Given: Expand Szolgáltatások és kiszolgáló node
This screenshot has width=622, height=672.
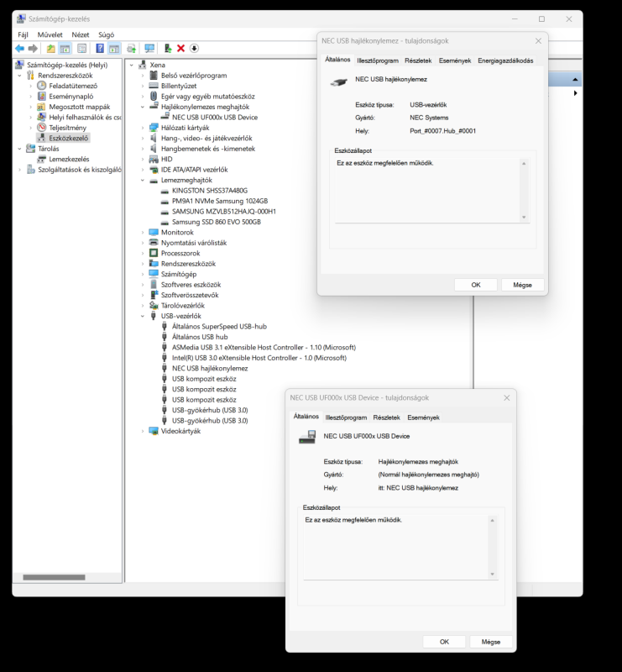Looking at the screenshot, I should [19, 170].
